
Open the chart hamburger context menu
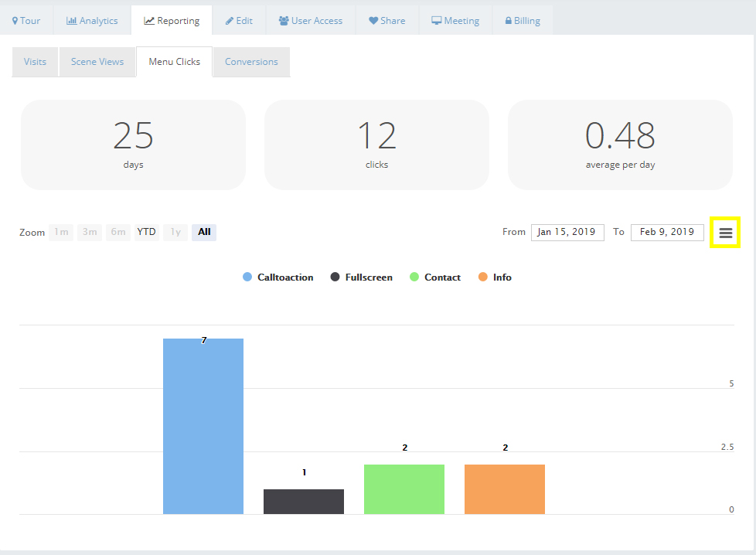pos(726,233)
